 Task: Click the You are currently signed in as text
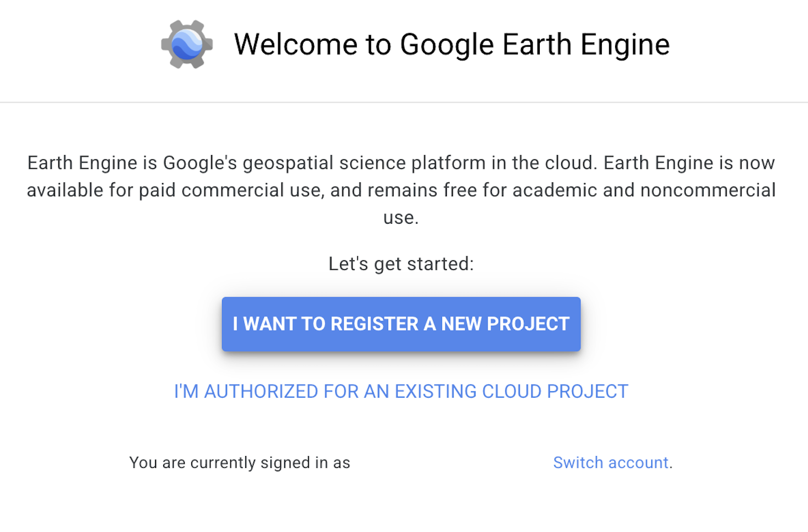pyautogui.click(x=240, y=463)
